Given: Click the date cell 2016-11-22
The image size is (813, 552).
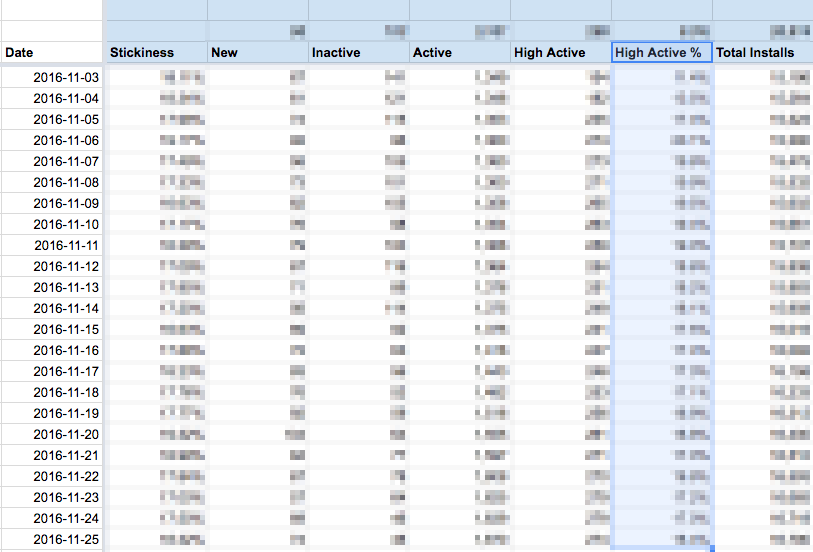Looking at the screenshot, I should click(x=52, y=476).
